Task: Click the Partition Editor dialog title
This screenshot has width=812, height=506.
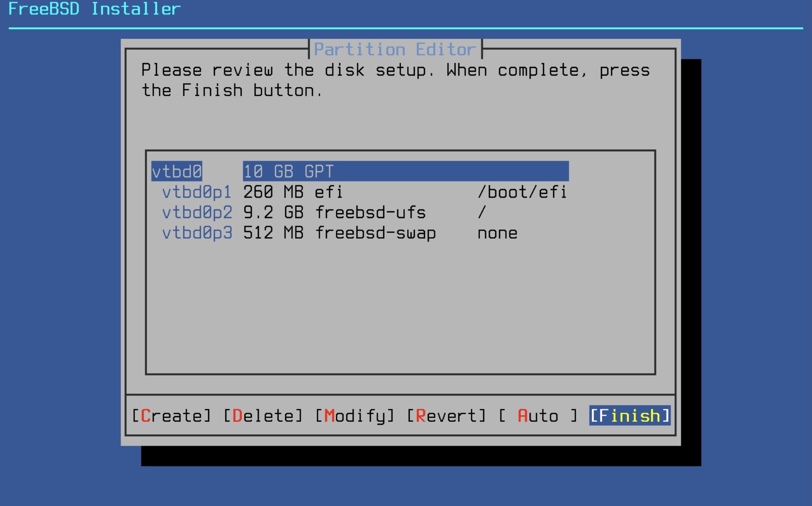Action: coord(395,49)
